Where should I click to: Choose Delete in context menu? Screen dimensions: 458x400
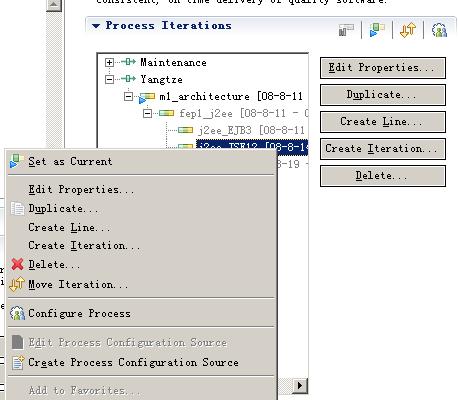pos(141,265)
